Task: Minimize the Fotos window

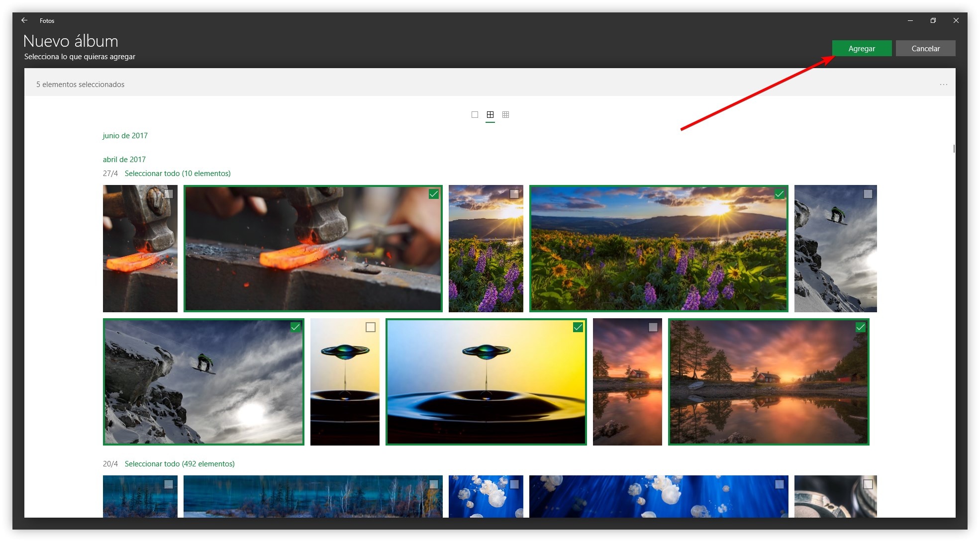Action: pos(910,20)
